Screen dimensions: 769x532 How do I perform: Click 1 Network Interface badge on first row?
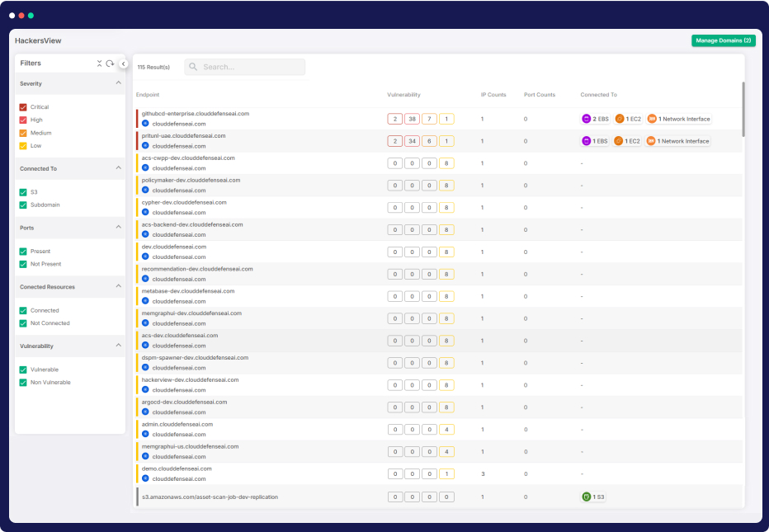678,119
